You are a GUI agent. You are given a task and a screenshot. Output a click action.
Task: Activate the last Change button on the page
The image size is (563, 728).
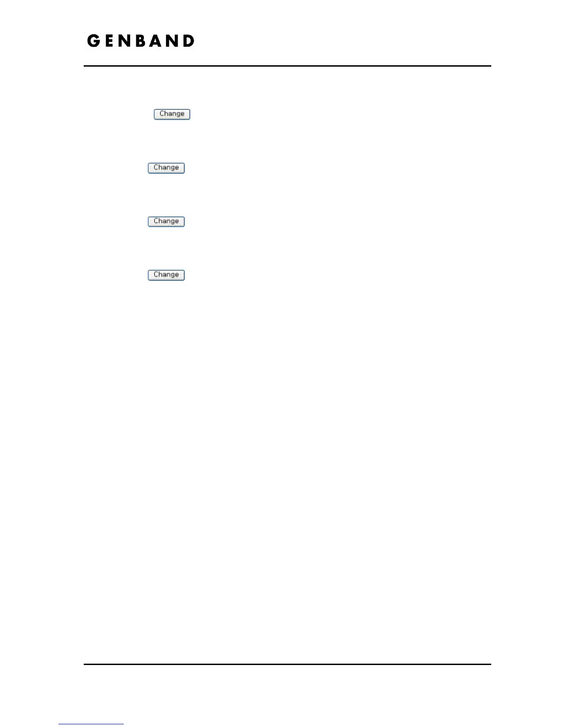[166, 275]
